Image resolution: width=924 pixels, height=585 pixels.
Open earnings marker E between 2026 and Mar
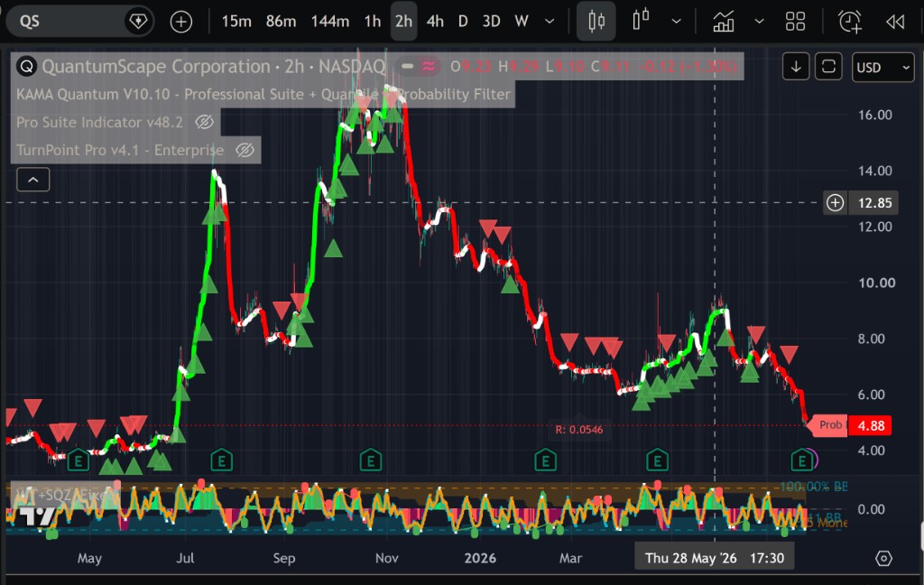[x=545, y=460]
